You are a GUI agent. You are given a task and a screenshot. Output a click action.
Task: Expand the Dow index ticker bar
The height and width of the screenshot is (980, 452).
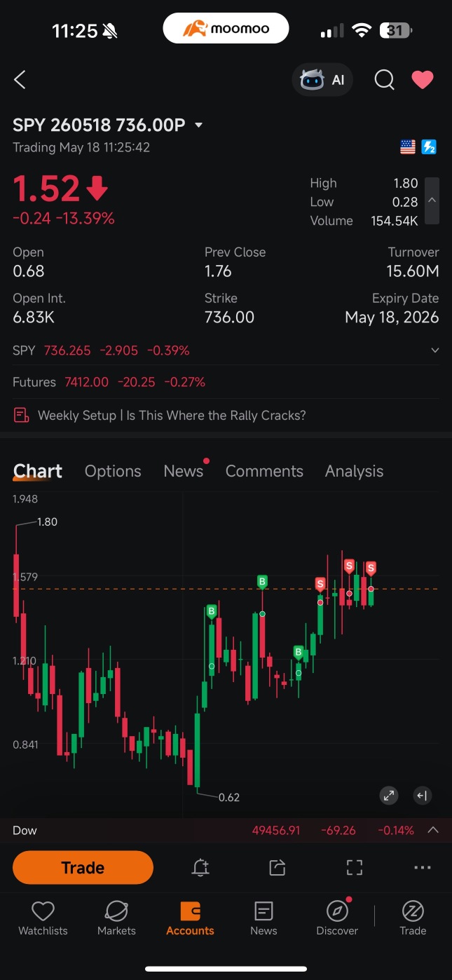433,830
